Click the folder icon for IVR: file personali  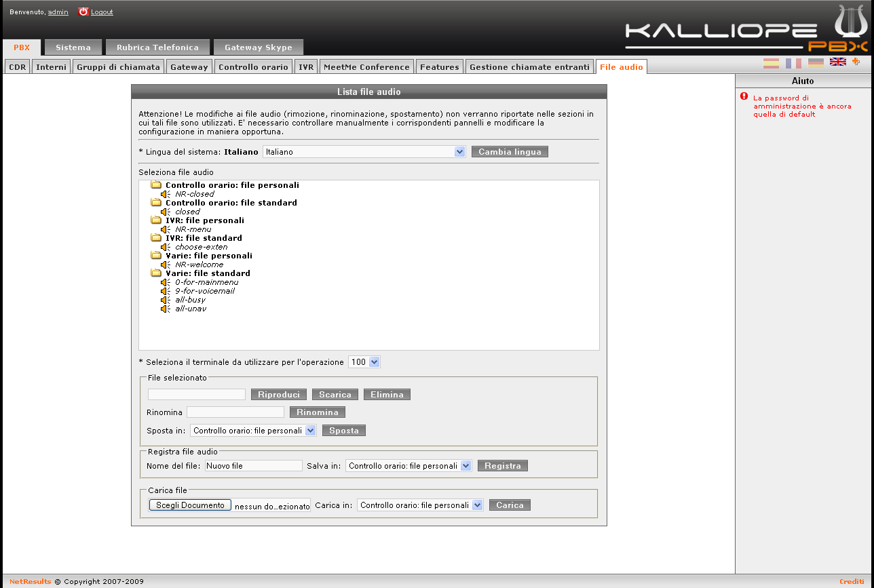coord(156,220)
